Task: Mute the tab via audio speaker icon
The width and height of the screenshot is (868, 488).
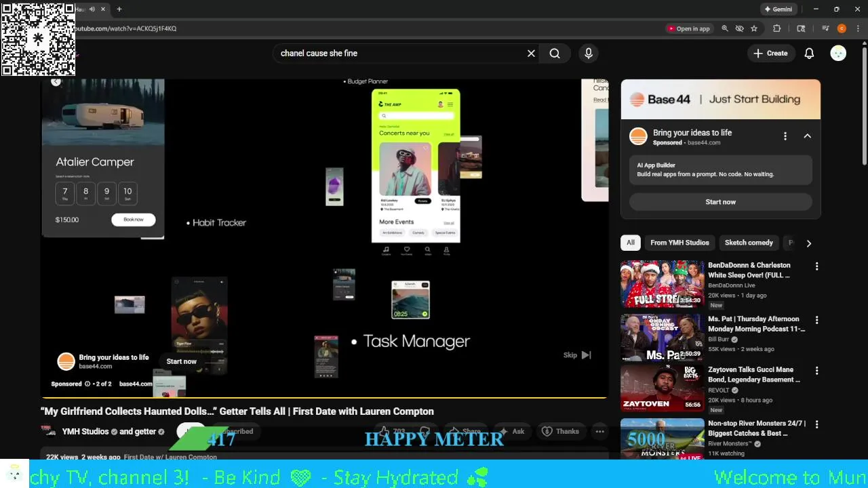Action: [92, 9]
